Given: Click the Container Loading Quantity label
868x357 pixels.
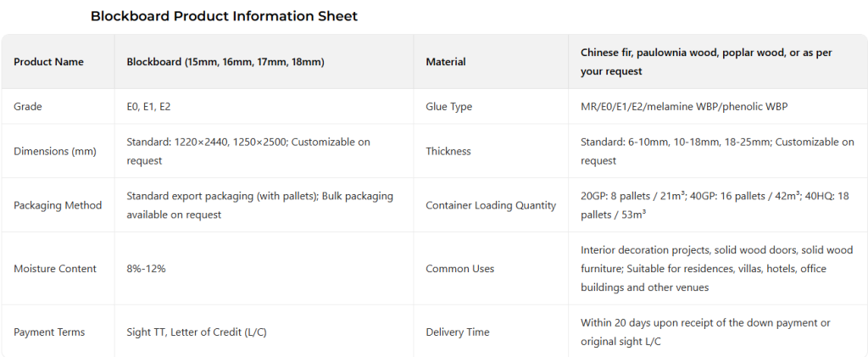Looking at the screenshot, I should point(491,205).
